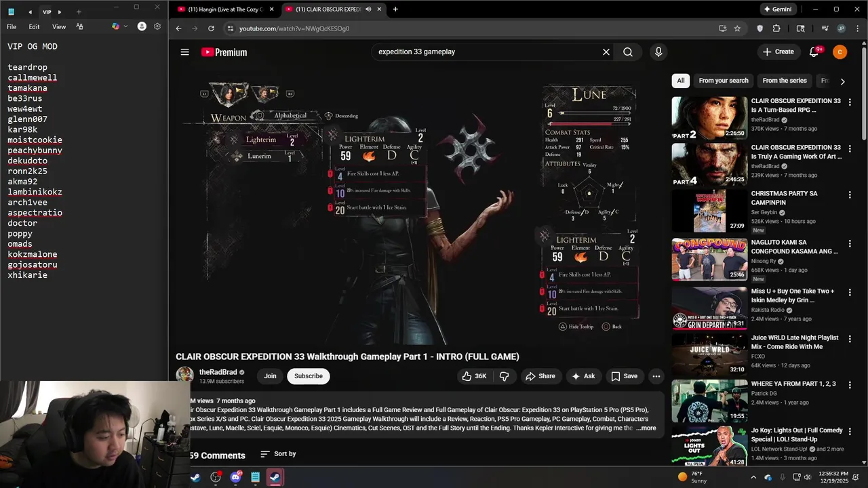
Task: Open YouTube notifications bell
Action: [815, 52]
